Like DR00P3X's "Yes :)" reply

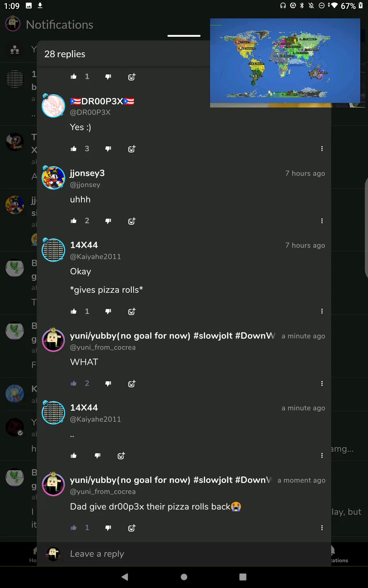[x=74, y=149]
